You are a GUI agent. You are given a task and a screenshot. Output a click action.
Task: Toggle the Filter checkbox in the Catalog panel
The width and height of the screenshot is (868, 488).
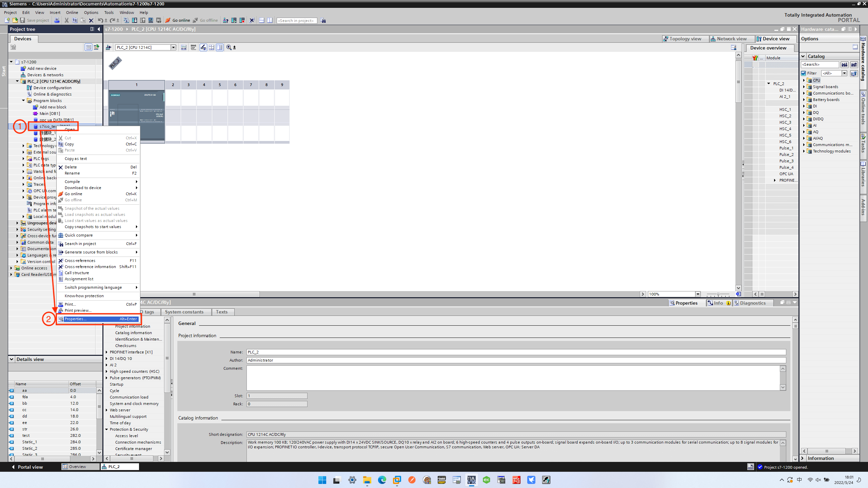click(x=804, y=73)
